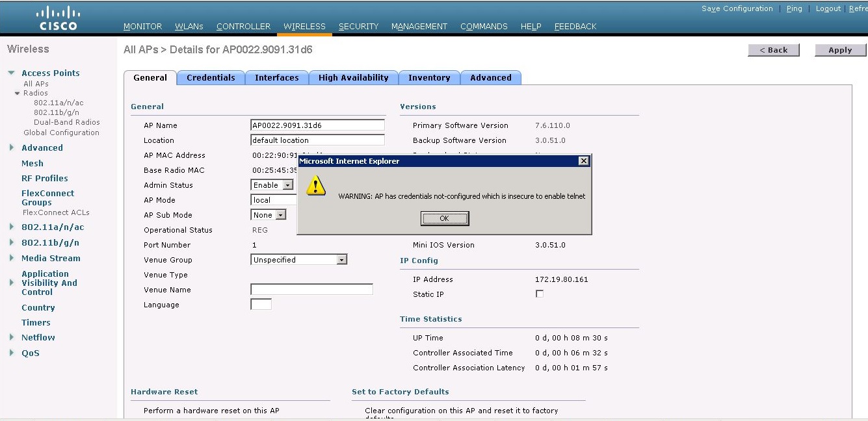Switch to the General tab
The image size is (868, 421).
pos(150,77)
